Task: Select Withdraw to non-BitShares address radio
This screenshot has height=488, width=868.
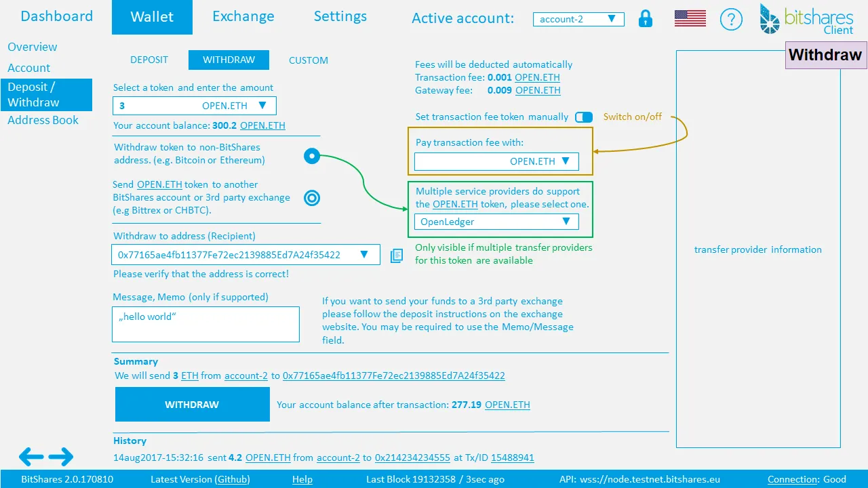Action: [x=312, y=157]
